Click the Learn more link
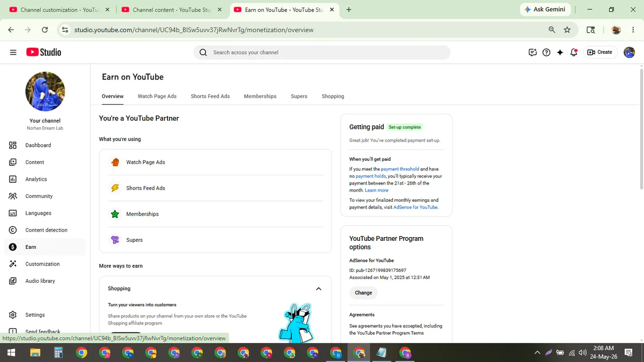This screenshot has width=644, height=362. tap(376, 190)
